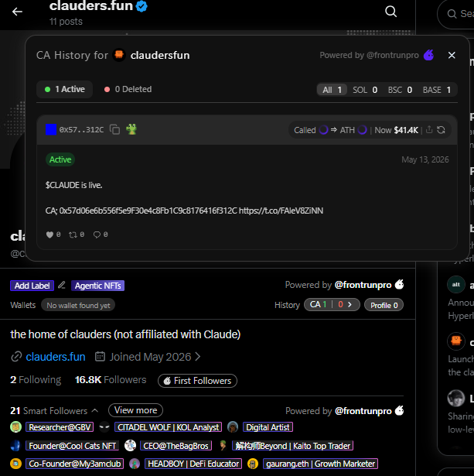
Task: Click avatar beside Researcher@GBV
Action: click(x=15, y=427)
